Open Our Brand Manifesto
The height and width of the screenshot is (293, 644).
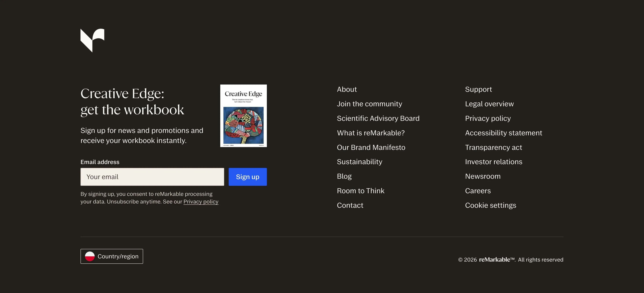pyautogui.click(x=371, y=147)
